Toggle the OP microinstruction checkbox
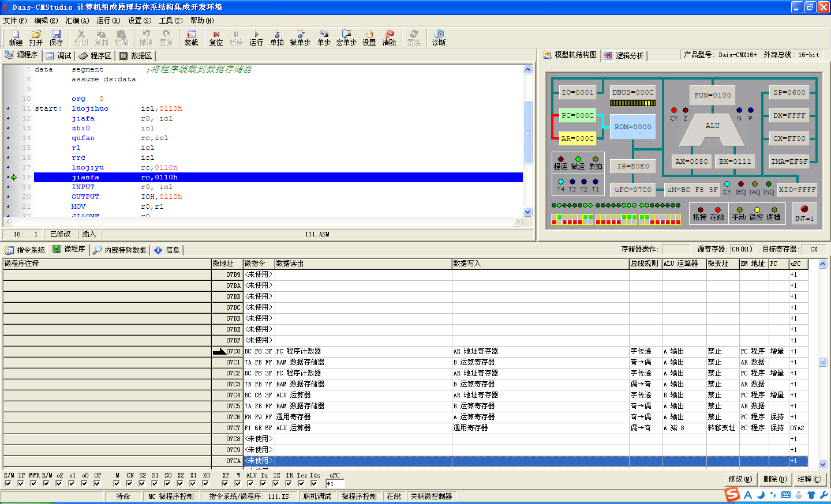The height and width of the screenshot is (504, 831). [x=97, y=483]
